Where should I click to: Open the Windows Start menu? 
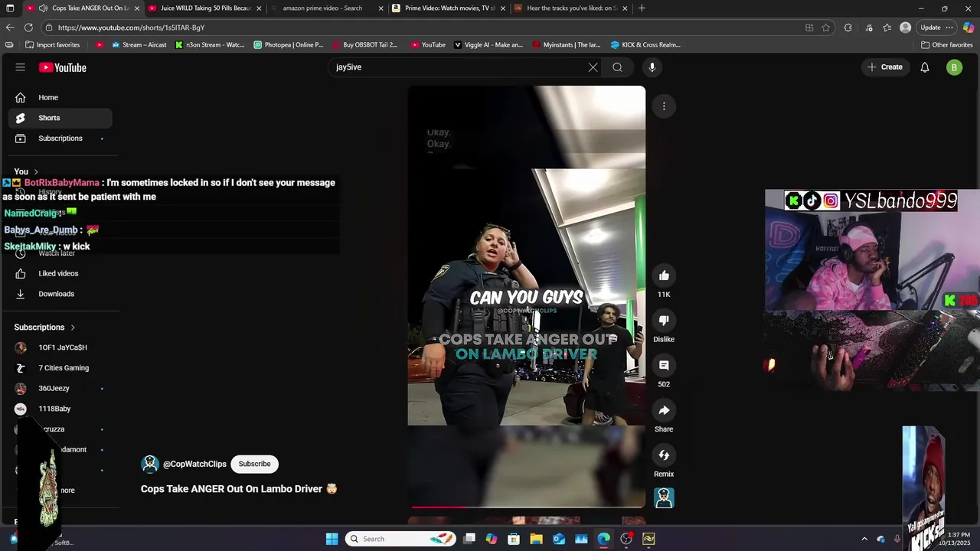point(332,539)
